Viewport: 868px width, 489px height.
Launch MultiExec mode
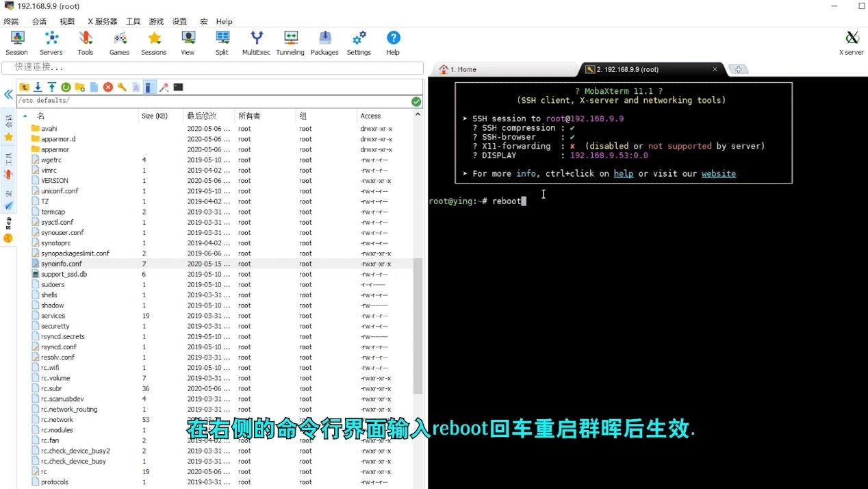pos(256,41)
